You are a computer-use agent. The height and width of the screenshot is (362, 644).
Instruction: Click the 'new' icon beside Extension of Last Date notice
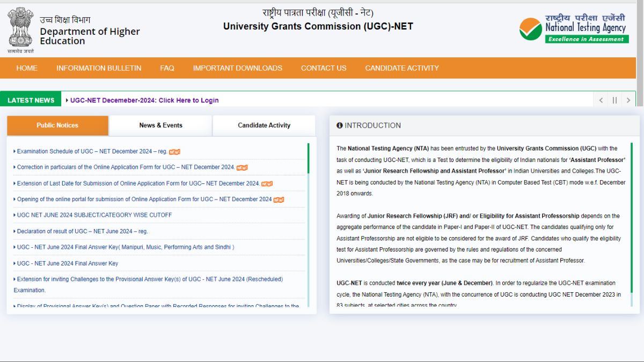pos(267,183)
